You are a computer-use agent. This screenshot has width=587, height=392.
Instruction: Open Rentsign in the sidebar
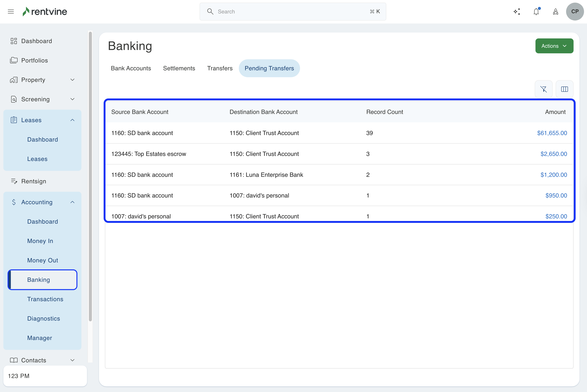click(x=34, y=181)
